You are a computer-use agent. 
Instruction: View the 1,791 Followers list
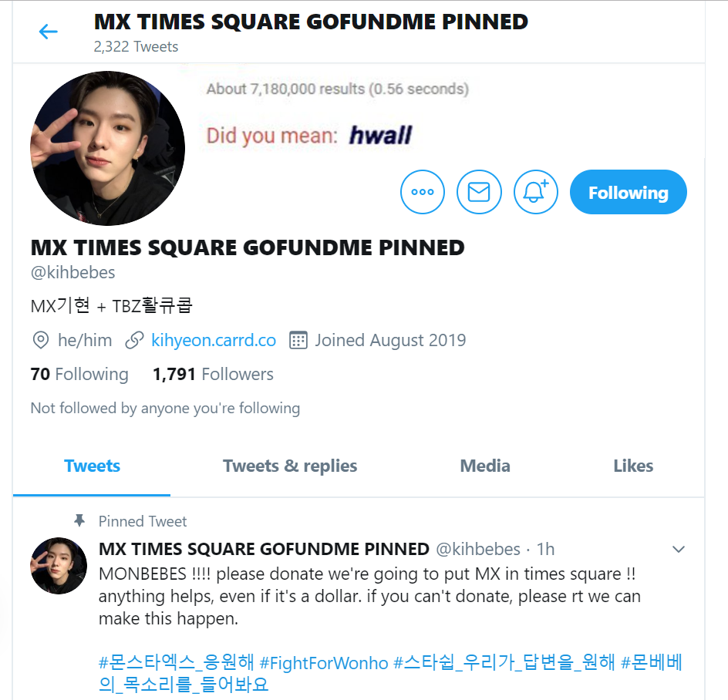pyautogui.click(x=213, y=374)
